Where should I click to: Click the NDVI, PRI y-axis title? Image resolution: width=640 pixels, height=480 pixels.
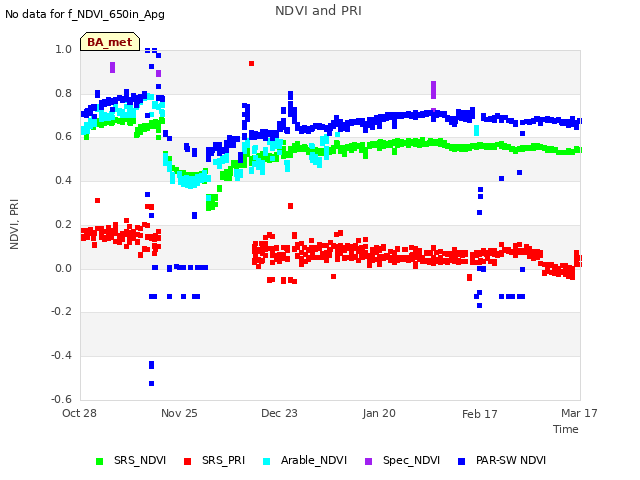[14, 224]
